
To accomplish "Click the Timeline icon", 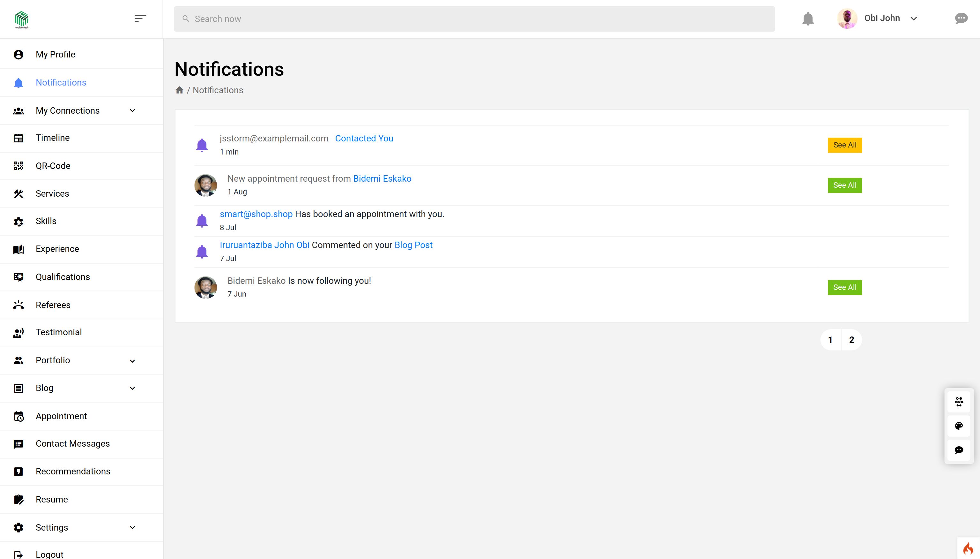I will pyautogui.click(x=19, y=138).
